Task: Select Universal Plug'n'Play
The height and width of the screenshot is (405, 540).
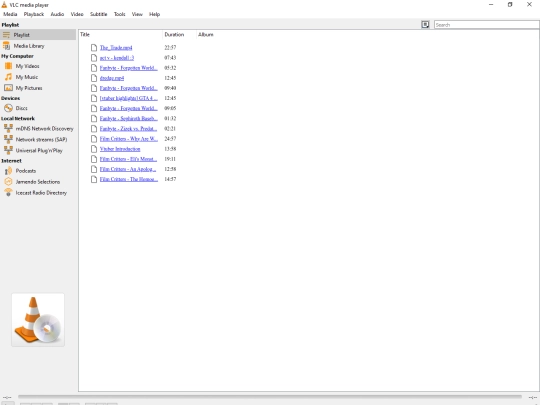Action: pos(38,150)
